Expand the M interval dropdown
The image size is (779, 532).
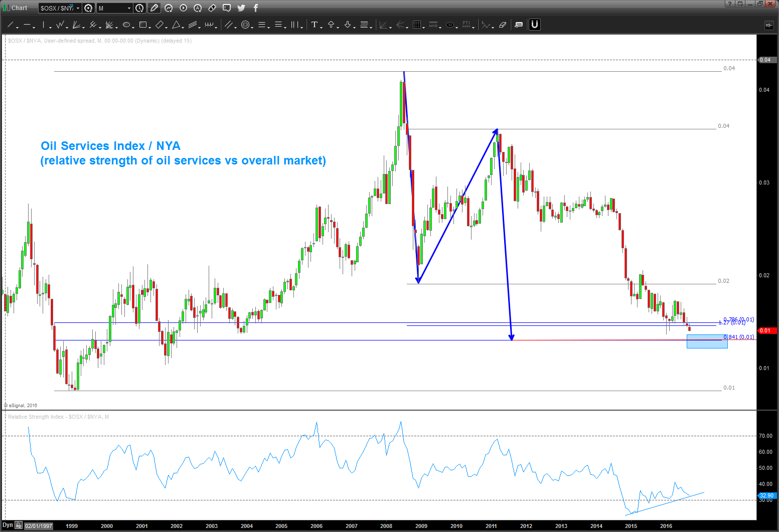pos(129,8)
